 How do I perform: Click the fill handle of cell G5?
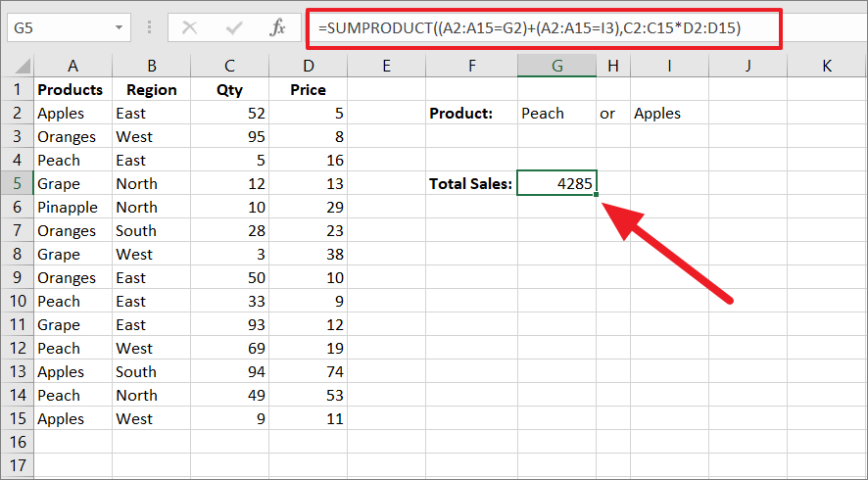pos(597,194)
